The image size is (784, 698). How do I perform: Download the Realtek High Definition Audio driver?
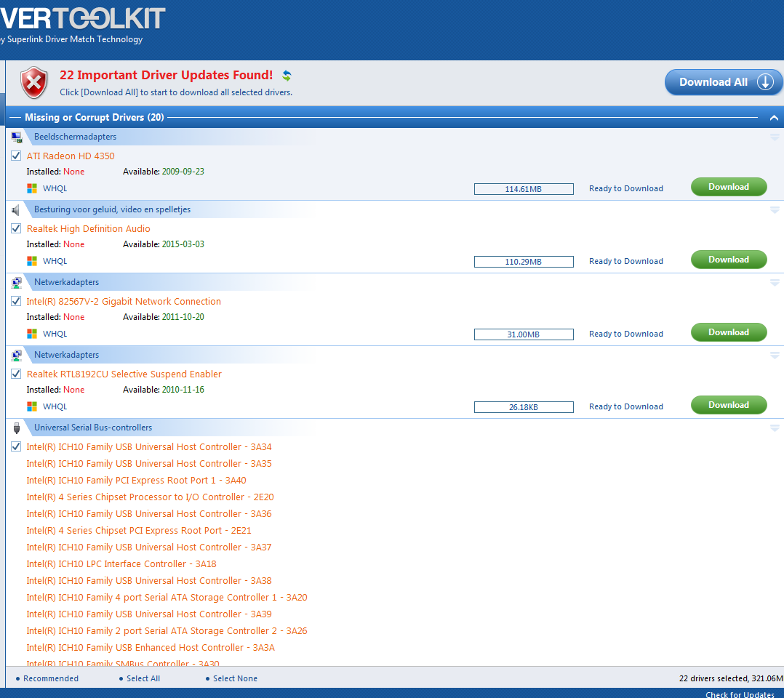pyautogui.click(x=729, y=260)
